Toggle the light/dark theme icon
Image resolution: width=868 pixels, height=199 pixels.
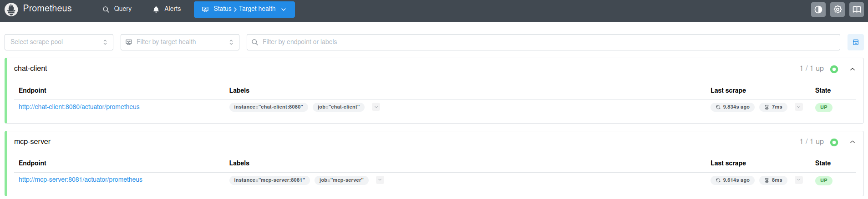pyautogui.click(x=818, y=10)
